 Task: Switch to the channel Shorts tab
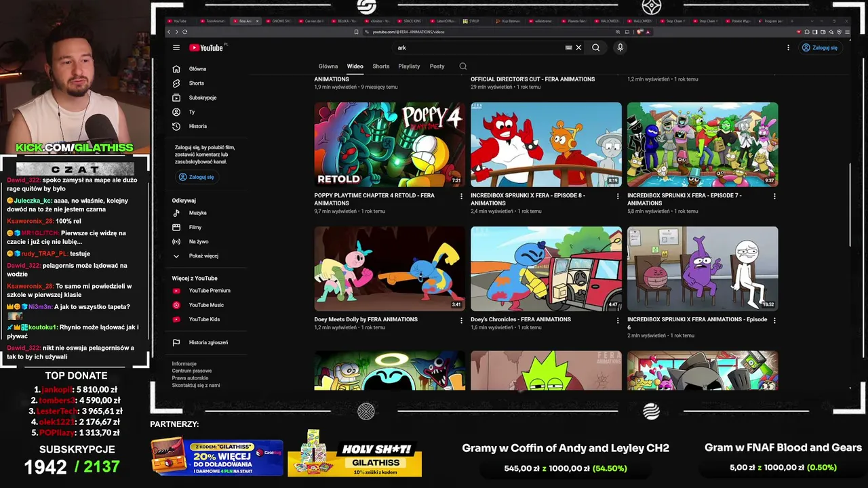pyautogui.click(x=381, y=66)
